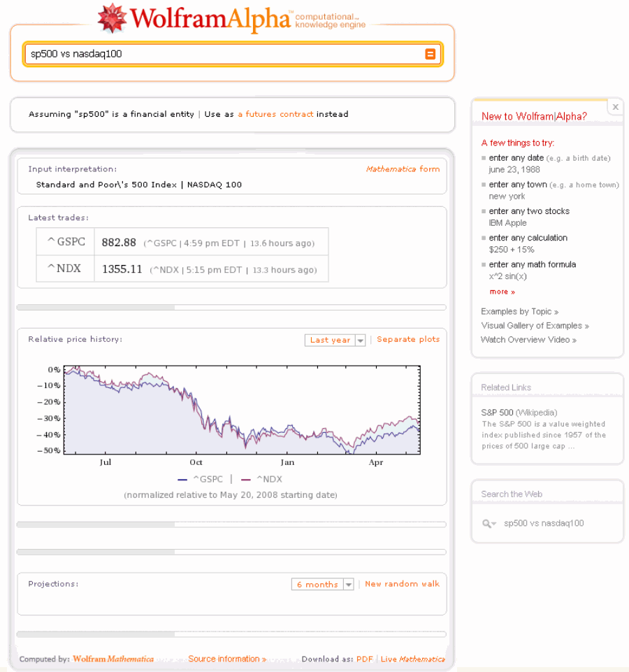Click the New to Wolfram|Alpha? heading

(534, 117)
